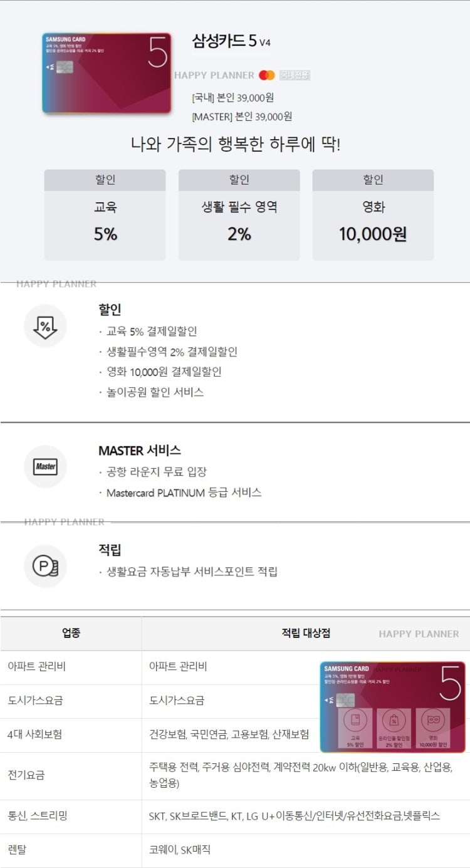Click the points coin icon beside 적립
Image resolution: width=470 pixels, height=868 pixels.
[45, 566]
